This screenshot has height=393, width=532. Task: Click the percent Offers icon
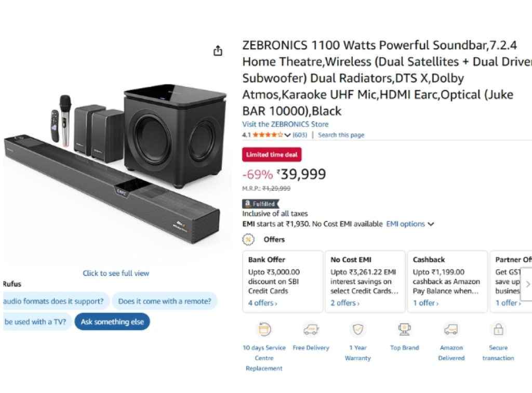[x=248, y=240]
